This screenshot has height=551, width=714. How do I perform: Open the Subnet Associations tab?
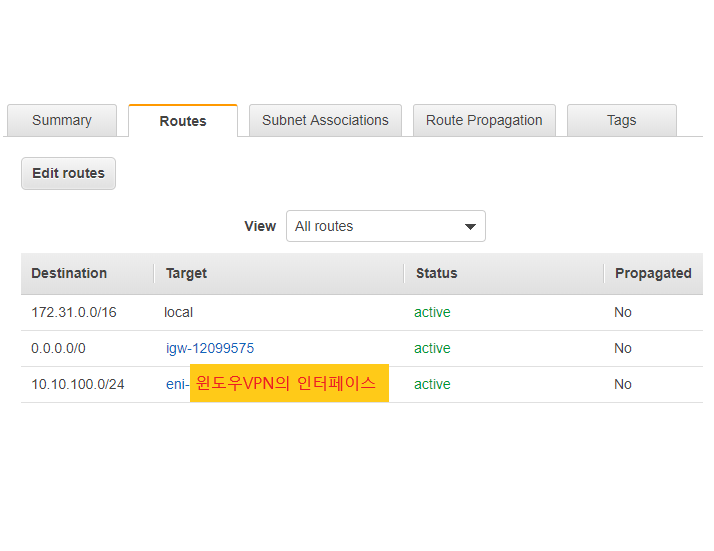tap(325, 120)
